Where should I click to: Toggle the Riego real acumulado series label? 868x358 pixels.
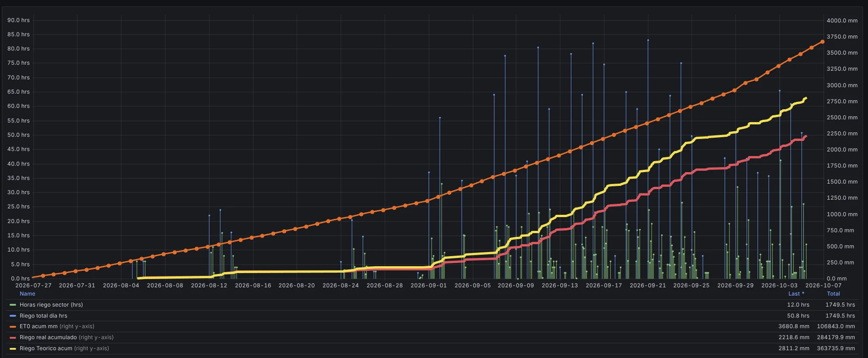click(48, 337)
